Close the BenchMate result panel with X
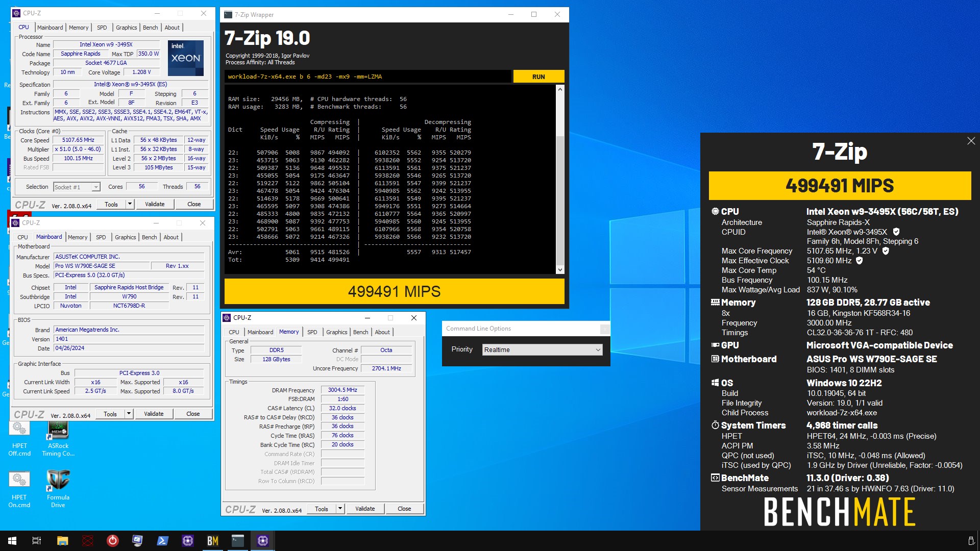This screenshot has width=980, height=551. (971, 141)
